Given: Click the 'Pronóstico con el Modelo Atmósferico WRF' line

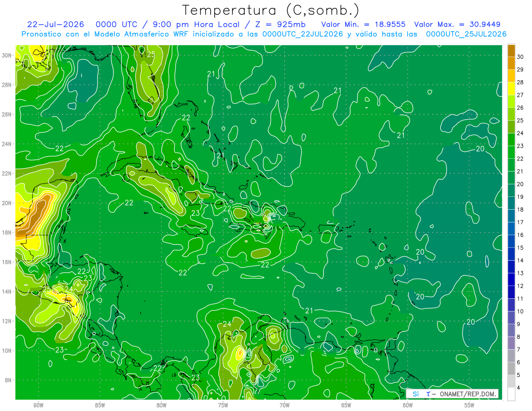Looking at the screenshot, I should 263,34.
